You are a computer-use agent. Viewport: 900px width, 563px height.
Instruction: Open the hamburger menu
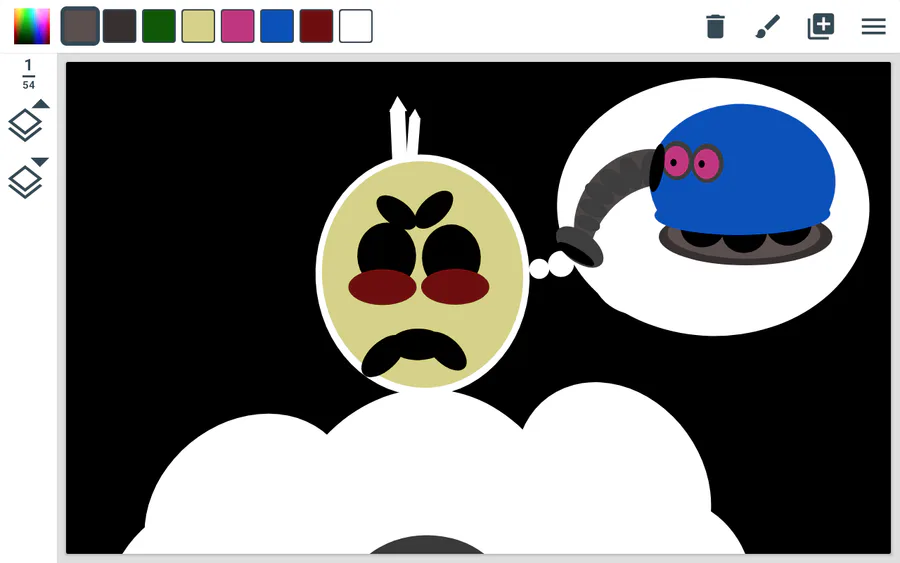pos(874,26)
